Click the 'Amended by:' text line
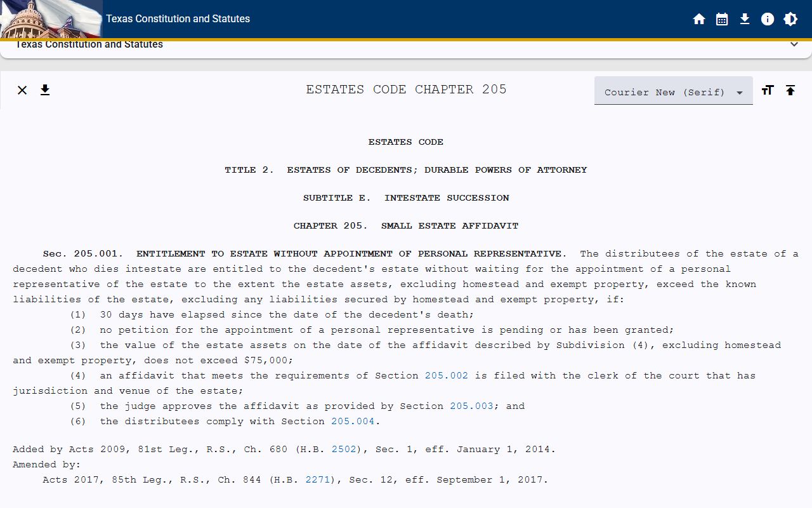This screenshot has height=508, width=812. click(x=47, y=464)
